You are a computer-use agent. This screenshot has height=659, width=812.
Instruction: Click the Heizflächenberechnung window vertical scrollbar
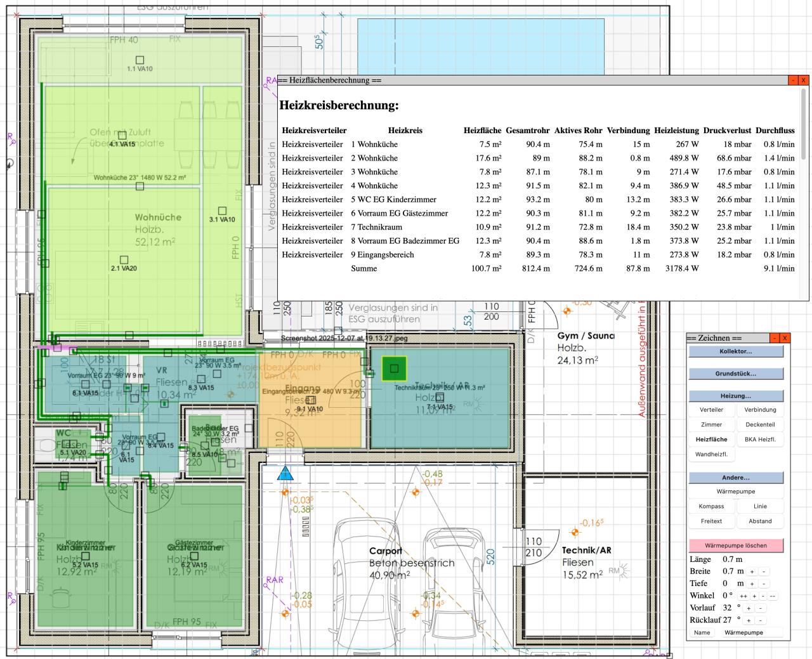coord(804,124)
